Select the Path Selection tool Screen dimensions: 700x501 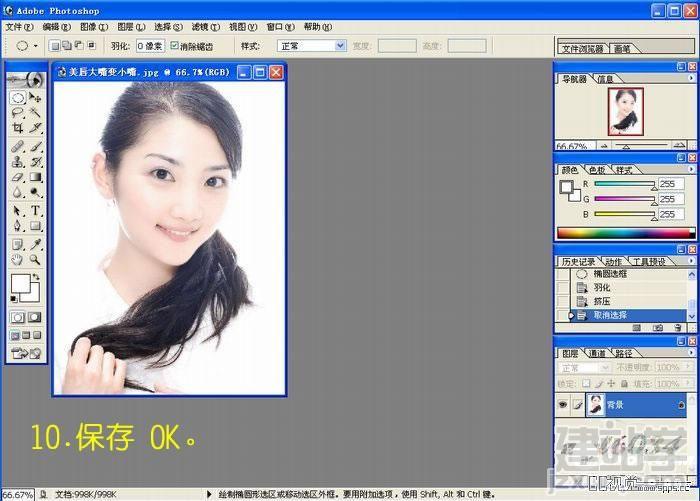tap(18, 210)
